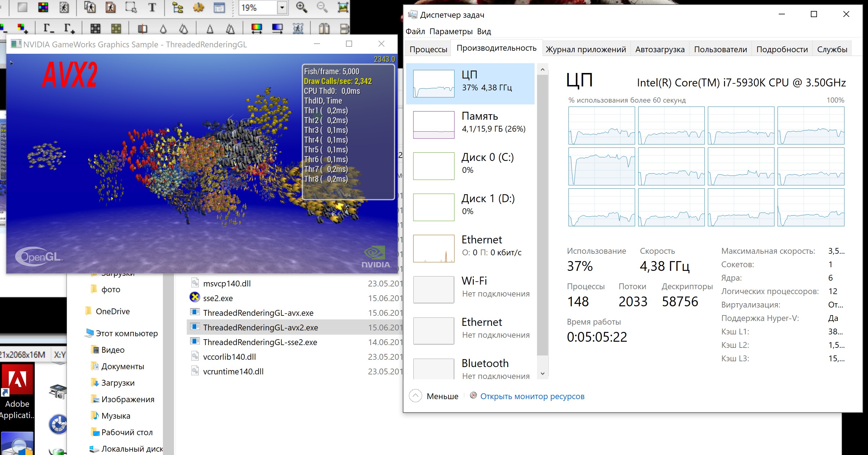The height and width of the screenshot is (455, 868).
Task: Select ThreadedRenderingGL-sse2.exe file
Action: [x=260, y=342]
